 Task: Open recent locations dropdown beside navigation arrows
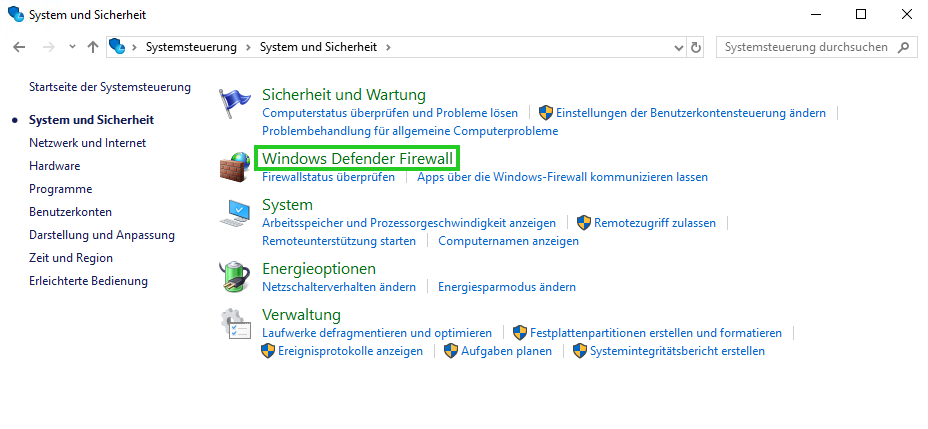(72, 47)
